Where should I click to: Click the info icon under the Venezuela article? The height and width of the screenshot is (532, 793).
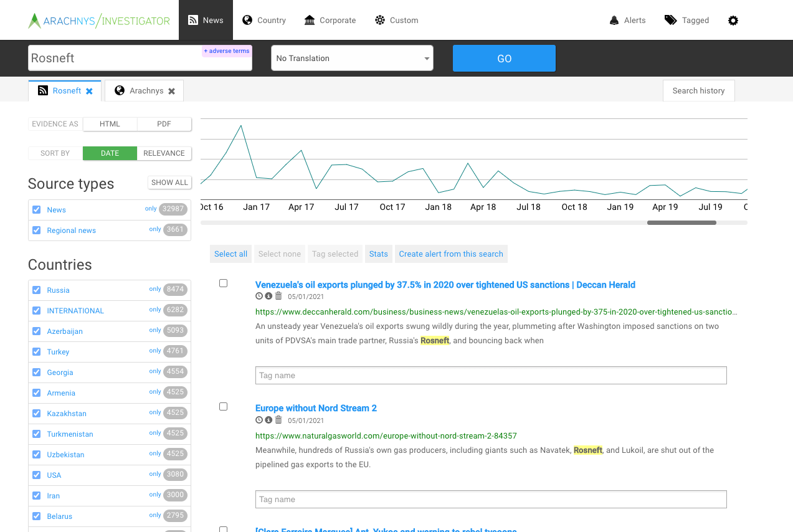(268, 297)
